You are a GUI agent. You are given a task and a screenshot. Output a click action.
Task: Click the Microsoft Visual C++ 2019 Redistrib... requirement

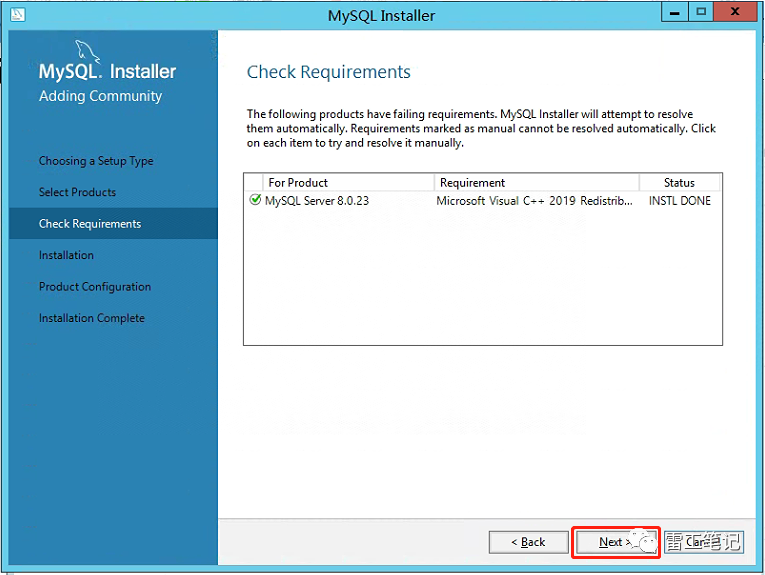pos(534,200)
